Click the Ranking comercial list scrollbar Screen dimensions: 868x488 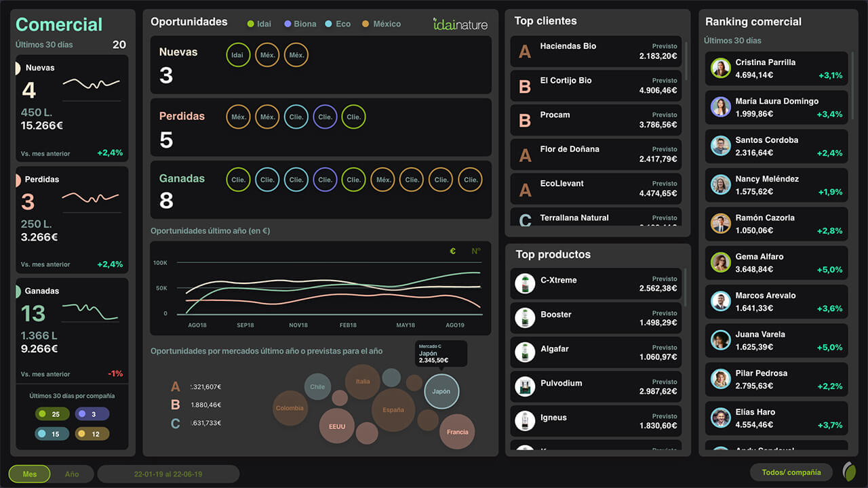click(x=852, y=86)
